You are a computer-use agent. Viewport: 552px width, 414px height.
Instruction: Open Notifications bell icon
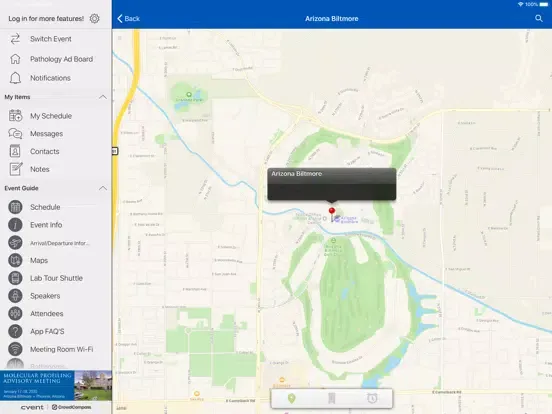point(15,78)
